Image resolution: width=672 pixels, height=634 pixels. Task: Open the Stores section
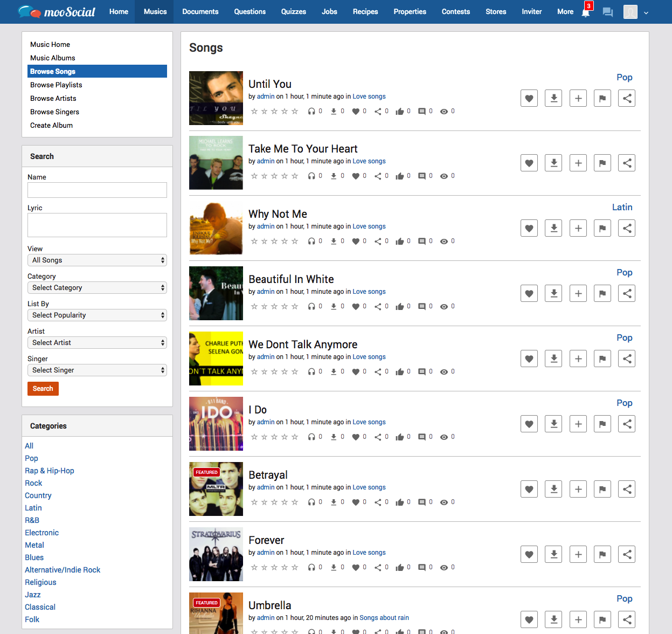pos(496,11)
